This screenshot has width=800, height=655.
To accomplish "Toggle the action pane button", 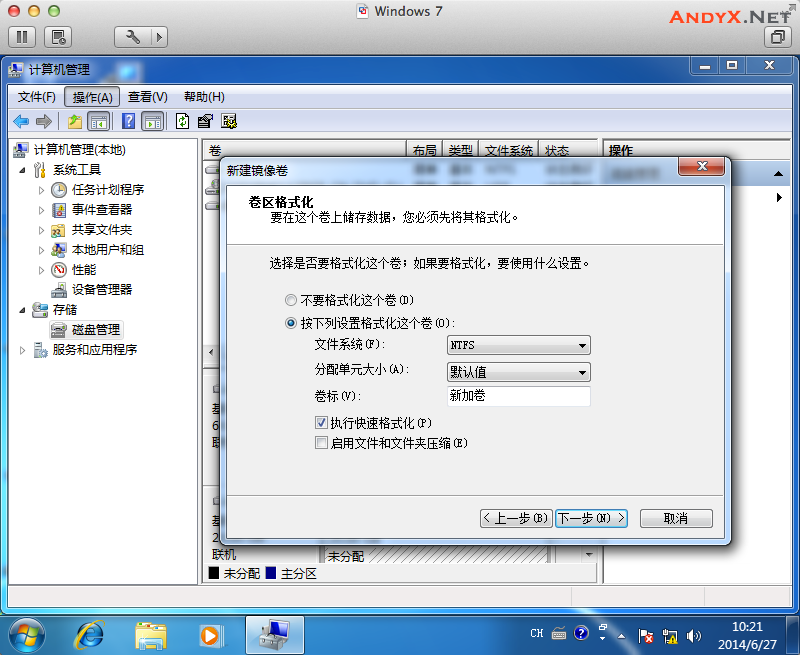I will pyautogui.click(x=153, y=121).
